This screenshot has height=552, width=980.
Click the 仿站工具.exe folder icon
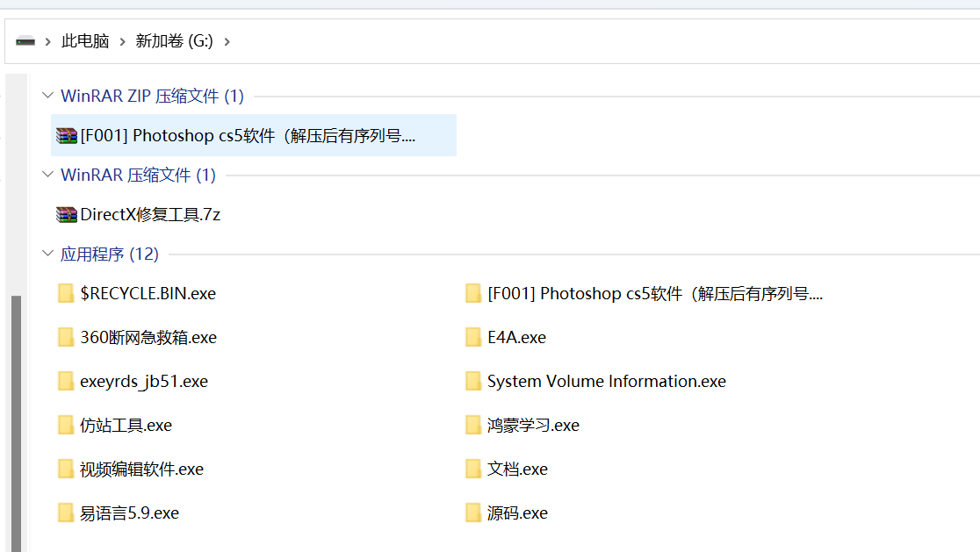[x=66, y=426]
